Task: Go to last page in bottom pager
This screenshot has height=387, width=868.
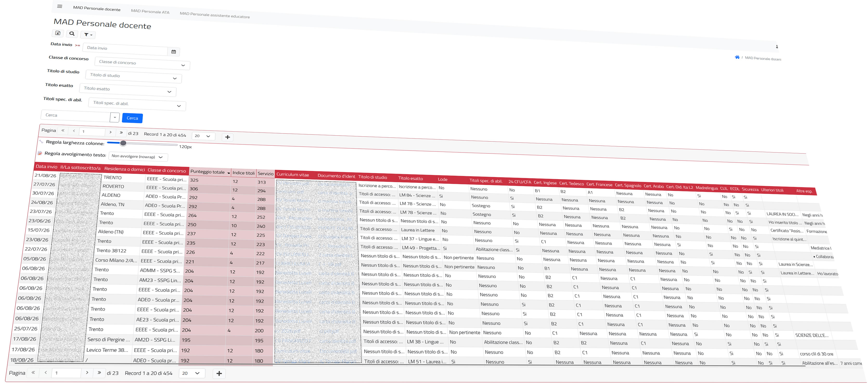Action: click(99, 372)
